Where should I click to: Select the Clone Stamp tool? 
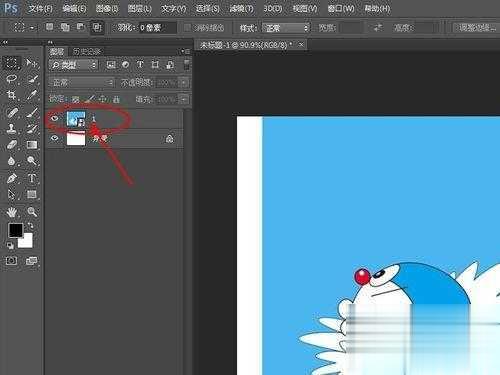coord(12,128)
